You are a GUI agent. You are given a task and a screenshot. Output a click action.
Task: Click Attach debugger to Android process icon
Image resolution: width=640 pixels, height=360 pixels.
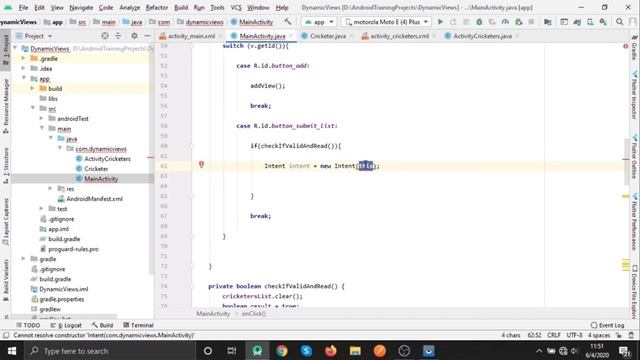pyautogui.click(x=519, y=22)
